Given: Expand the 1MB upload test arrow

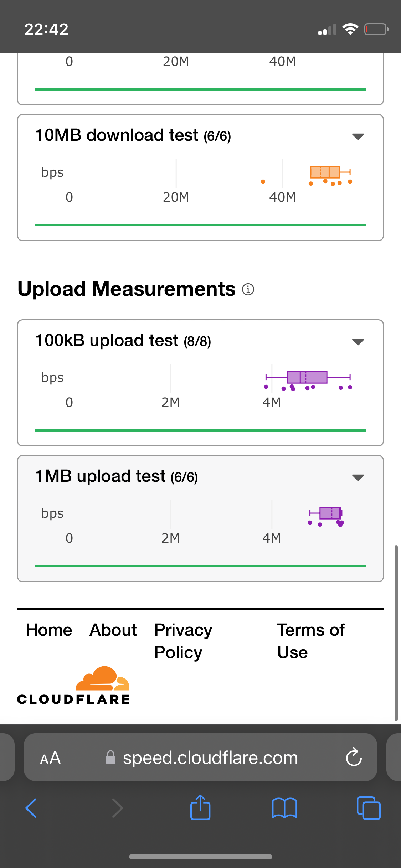Looking at the screenshot, I should pos(358,477).
